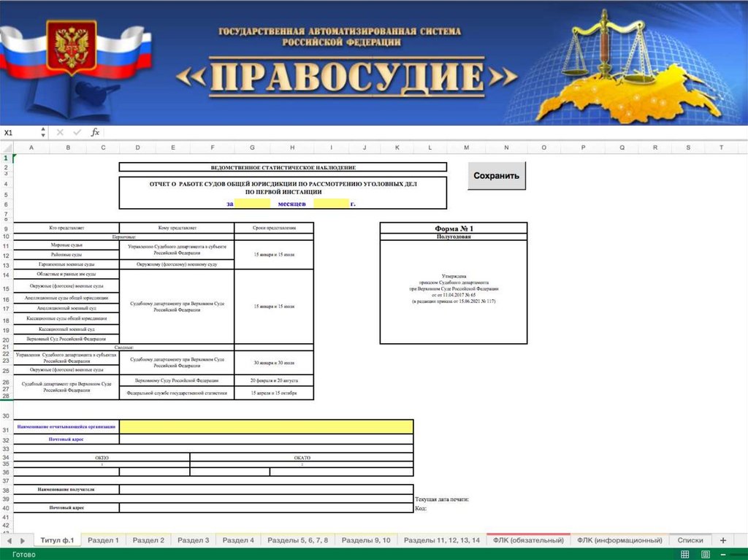Add a new sheet with plus icon

click(x=723, y=540)
